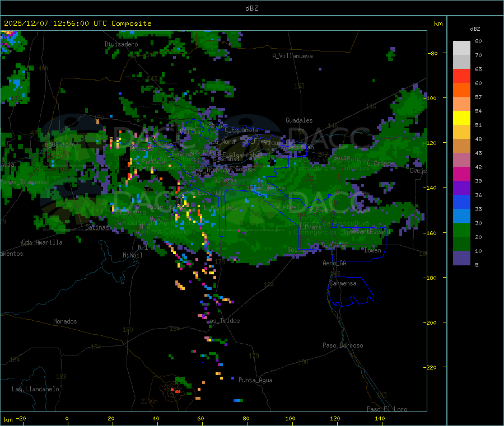Click the 'Pampa_Diamante' label
The image size is (504, 426).
click(24, 182)
